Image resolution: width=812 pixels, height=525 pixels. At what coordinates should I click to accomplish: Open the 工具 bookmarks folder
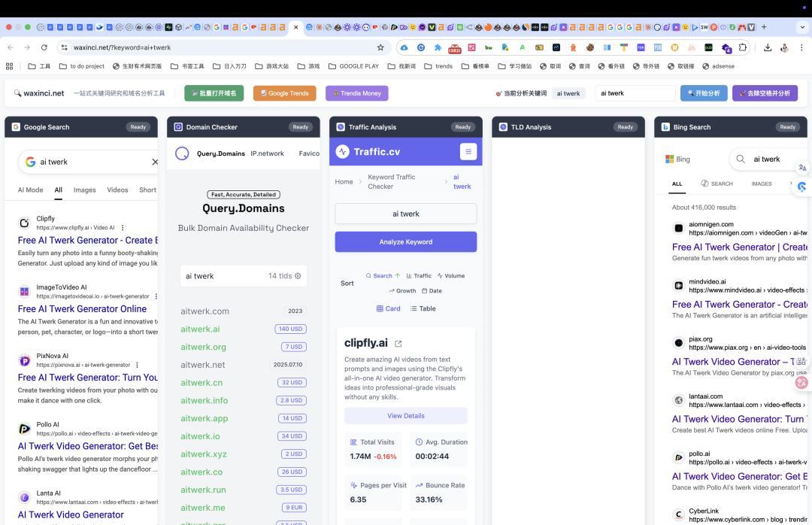(x=39, y=66)
